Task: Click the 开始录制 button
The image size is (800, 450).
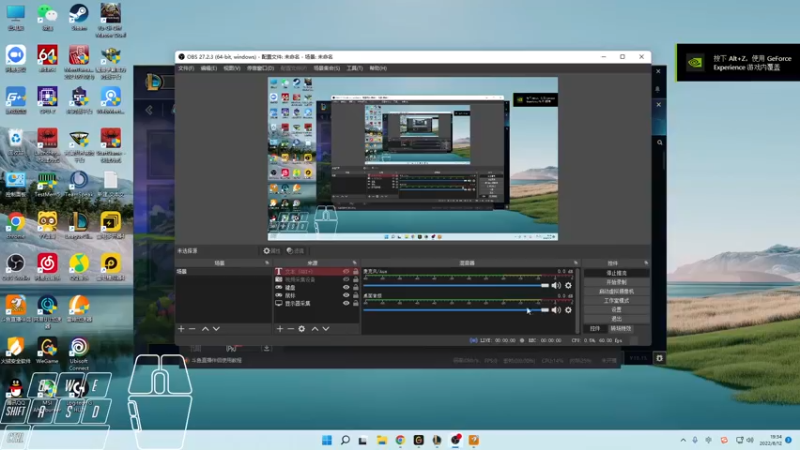Action: pos(617,282)
